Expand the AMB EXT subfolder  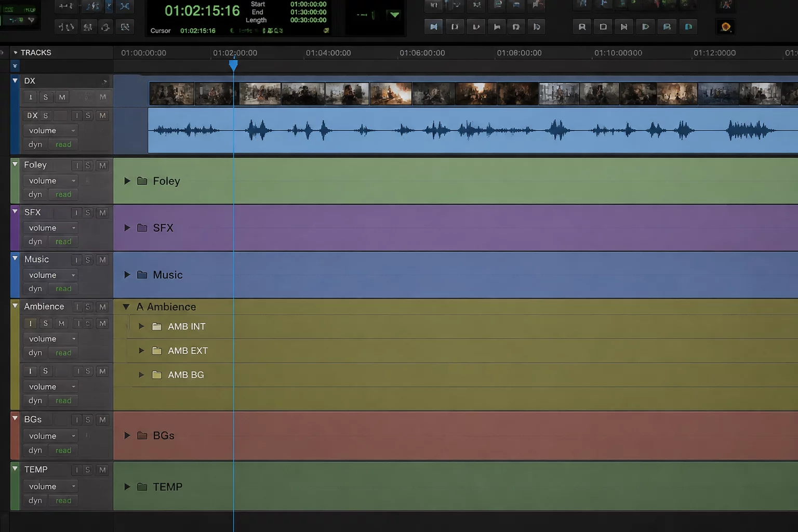pyautogui.click(x=141, y=351)
